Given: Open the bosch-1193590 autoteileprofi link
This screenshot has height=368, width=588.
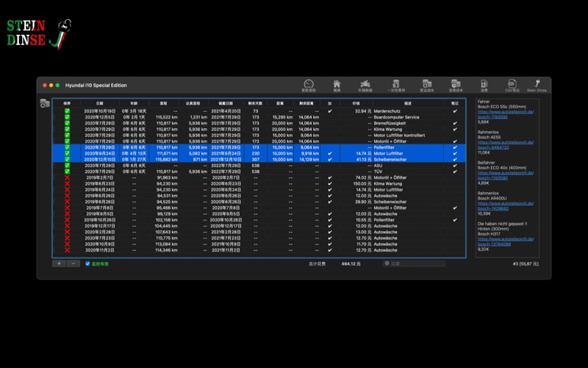Looking at the screenshot, I should [x=505, y=175].
